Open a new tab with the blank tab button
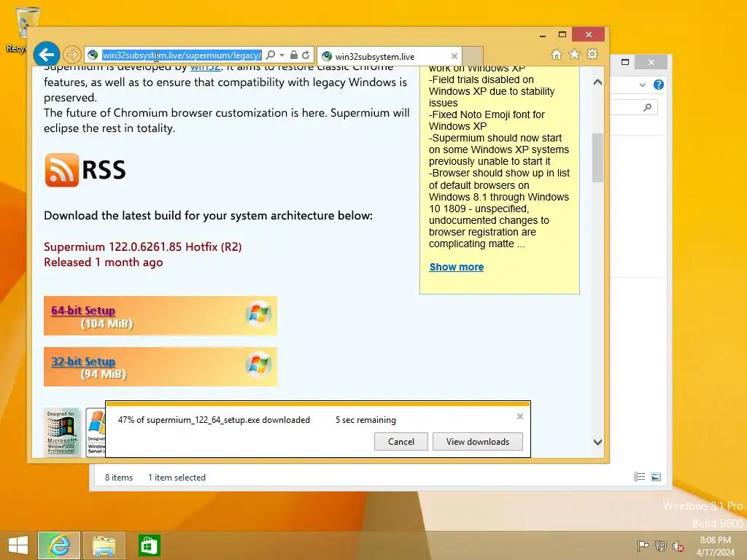 tap(473, 55)
